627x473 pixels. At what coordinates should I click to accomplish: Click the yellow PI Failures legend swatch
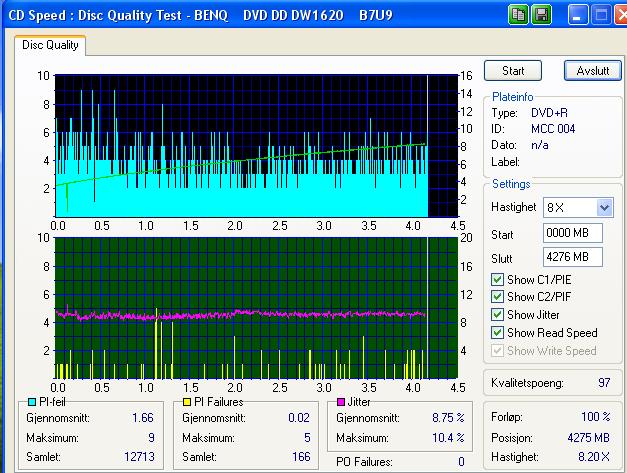pos(186,402)
